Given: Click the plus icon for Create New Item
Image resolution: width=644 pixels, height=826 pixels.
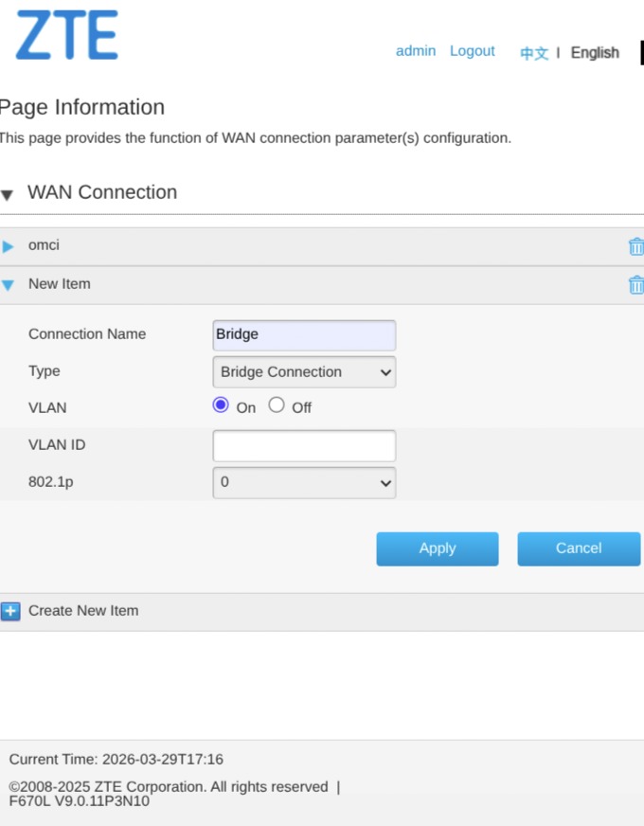Looking at the screenshot, I should (x=10, y=611).
